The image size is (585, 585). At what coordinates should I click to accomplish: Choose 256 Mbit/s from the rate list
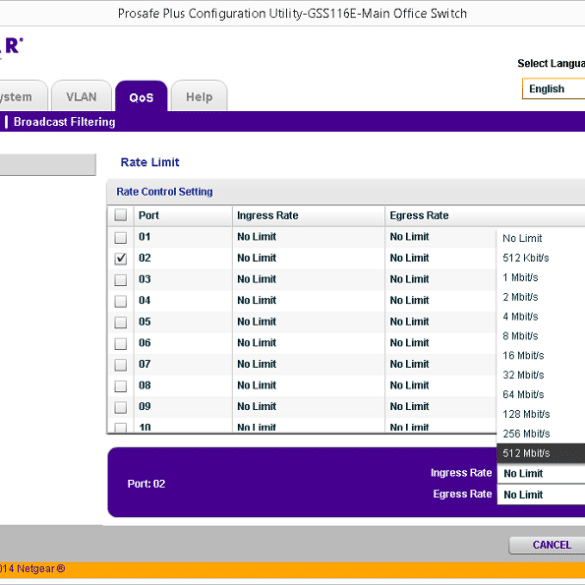(541, 434)
